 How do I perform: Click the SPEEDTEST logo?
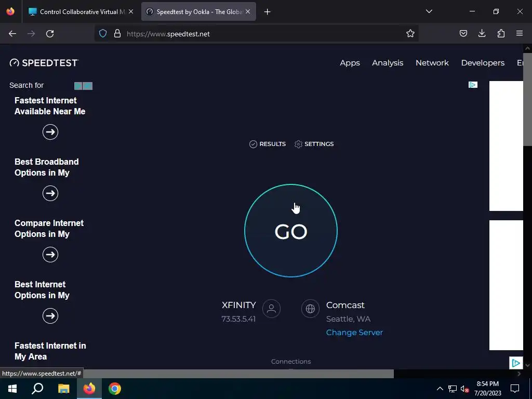(44, 63)
